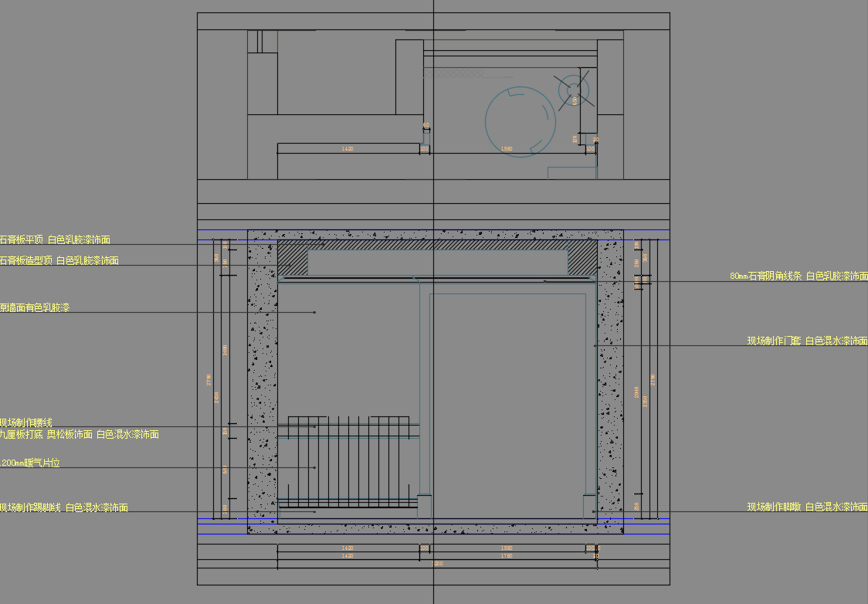Select the 1420 dimension in the plan view

coord(348,148)
